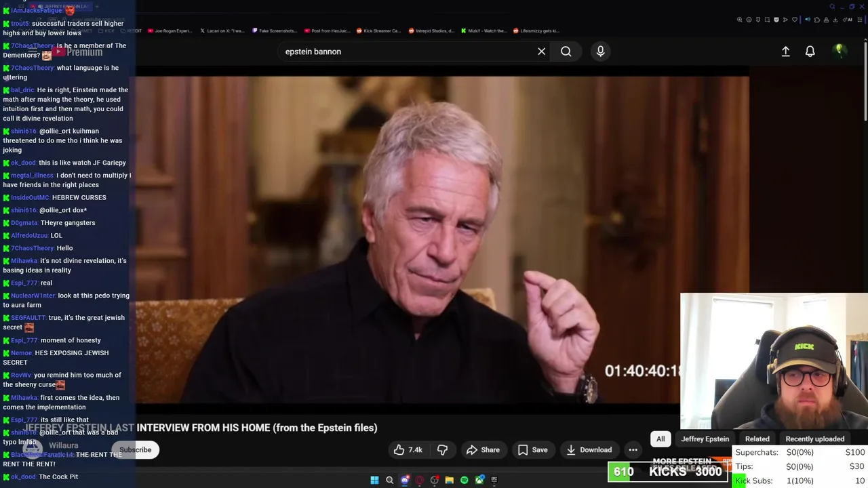Click chat username 'megtal_illness'
Image resolution: width=868 pixels, height=488 pixels.
pos(32,175)
